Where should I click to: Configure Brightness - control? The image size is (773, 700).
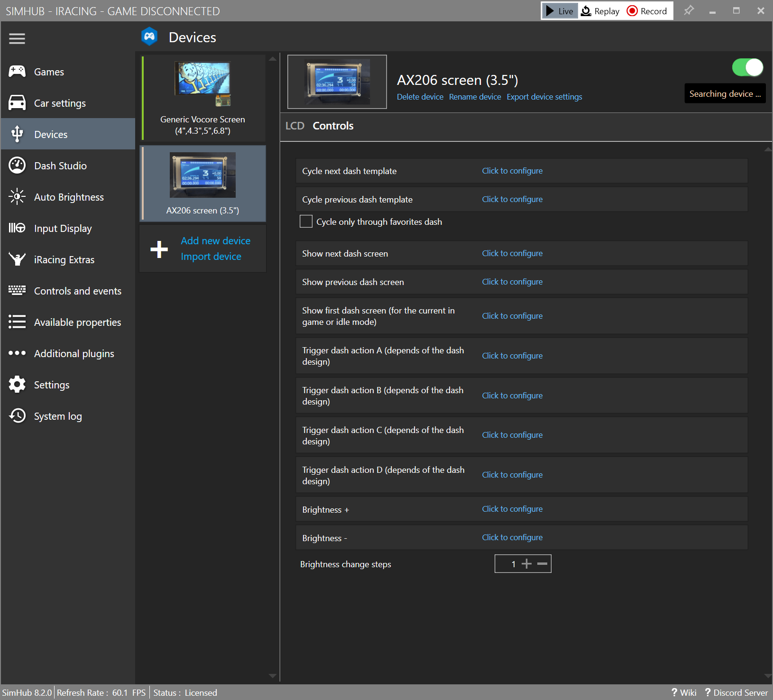[512, 537]
